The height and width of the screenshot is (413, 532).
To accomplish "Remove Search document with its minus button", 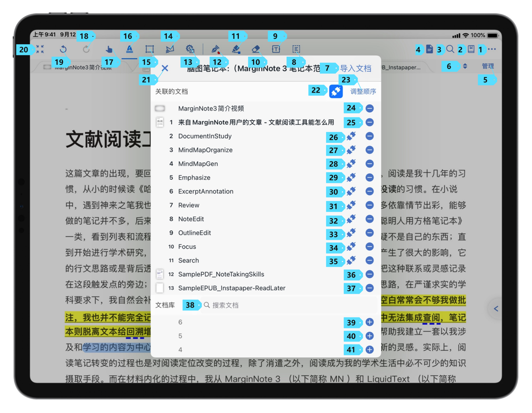I will [370, 260].
